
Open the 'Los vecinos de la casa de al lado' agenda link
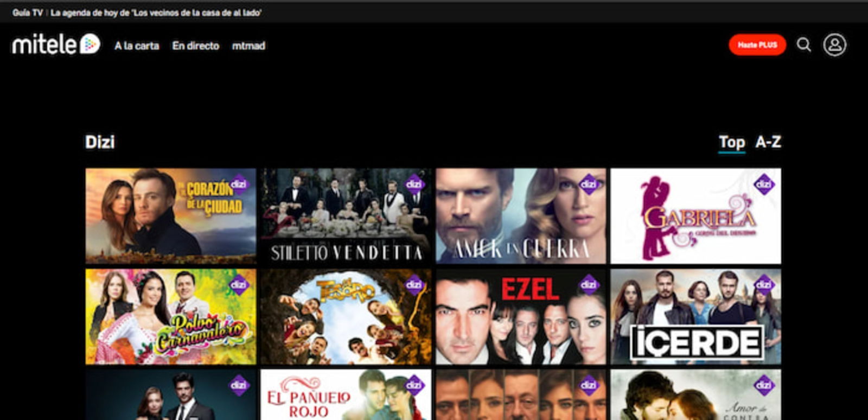pyautogui.click(x=156, y=12)
